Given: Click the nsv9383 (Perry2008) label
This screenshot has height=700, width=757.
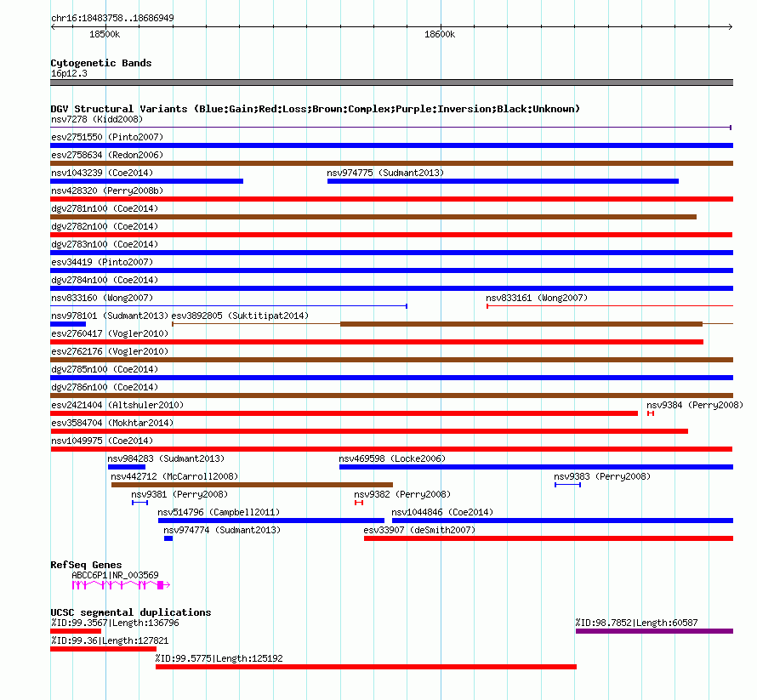Looking at the screenshot, I should 602,476.
